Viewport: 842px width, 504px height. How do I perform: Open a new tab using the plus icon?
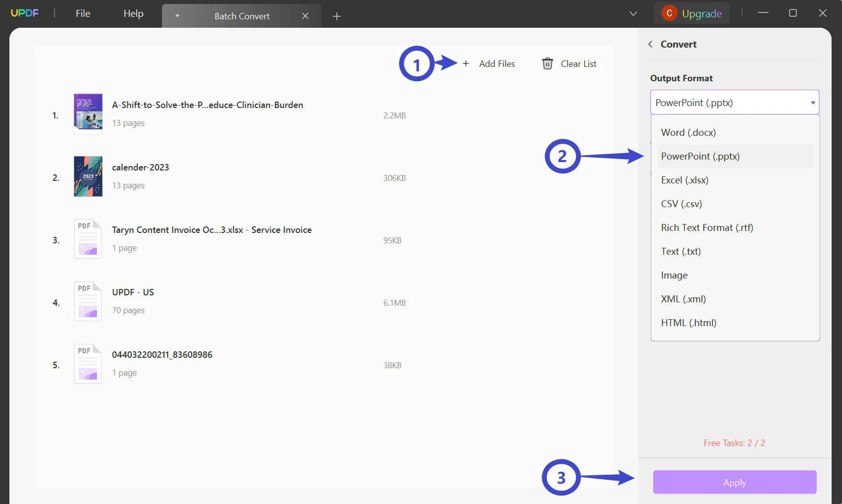[x=337, y=16]
